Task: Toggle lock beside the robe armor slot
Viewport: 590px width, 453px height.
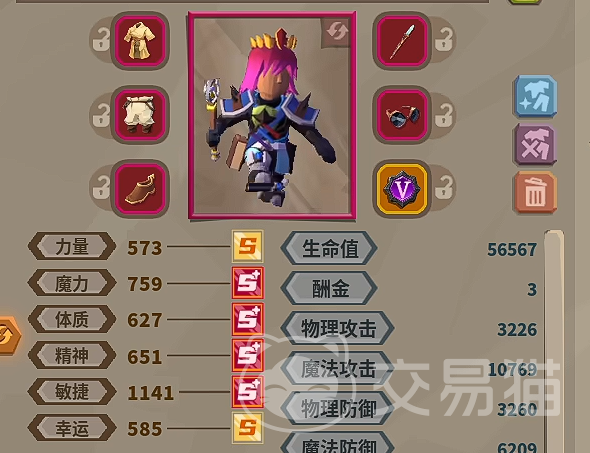Action: coord(101,40)
